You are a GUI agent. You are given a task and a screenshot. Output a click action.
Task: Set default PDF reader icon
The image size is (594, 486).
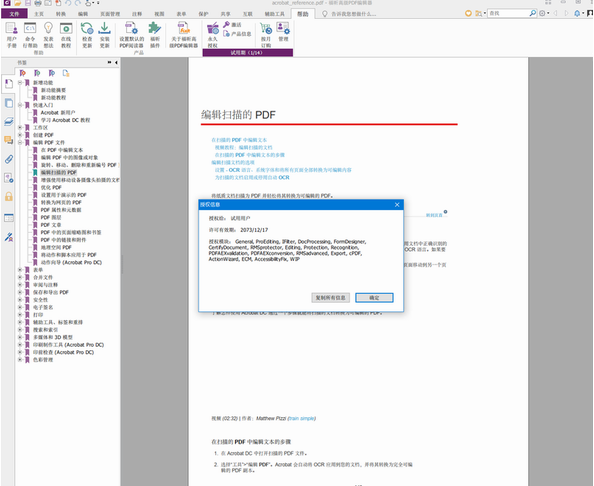pos(131,35)
